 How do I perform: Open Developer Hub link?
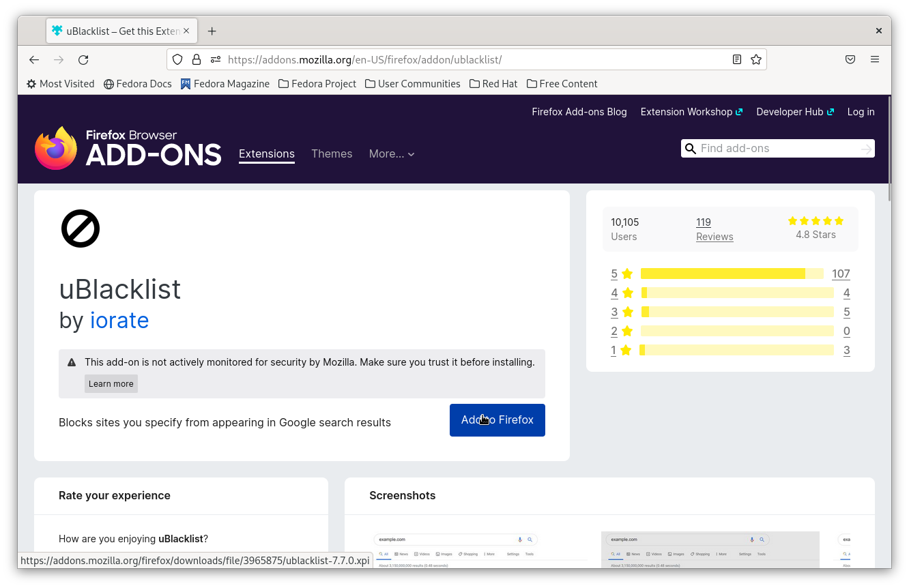pyautogui.click(x=795, y=112)
